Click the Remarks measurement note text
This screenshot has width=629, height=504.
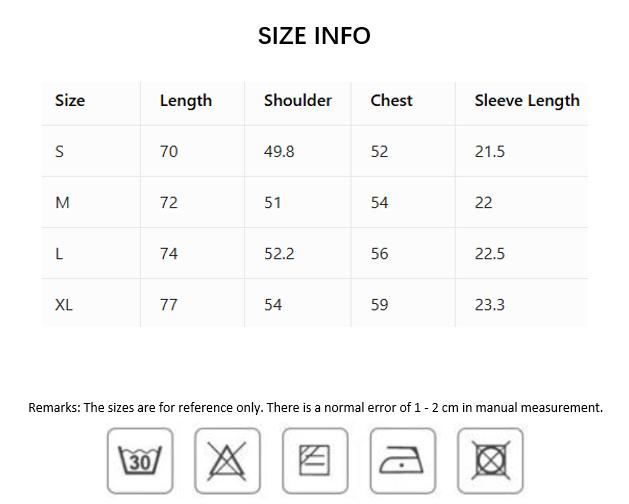pyautogui.click(x=315, y=407)
